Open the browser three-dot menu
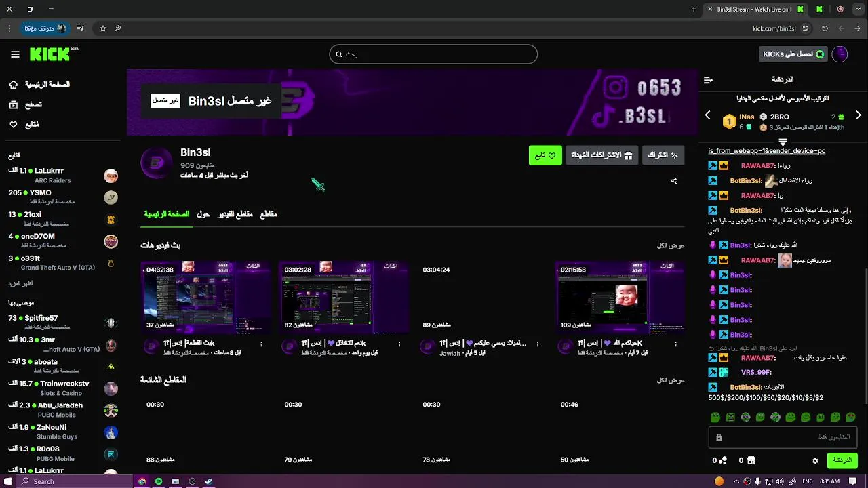 pos(9,28)
